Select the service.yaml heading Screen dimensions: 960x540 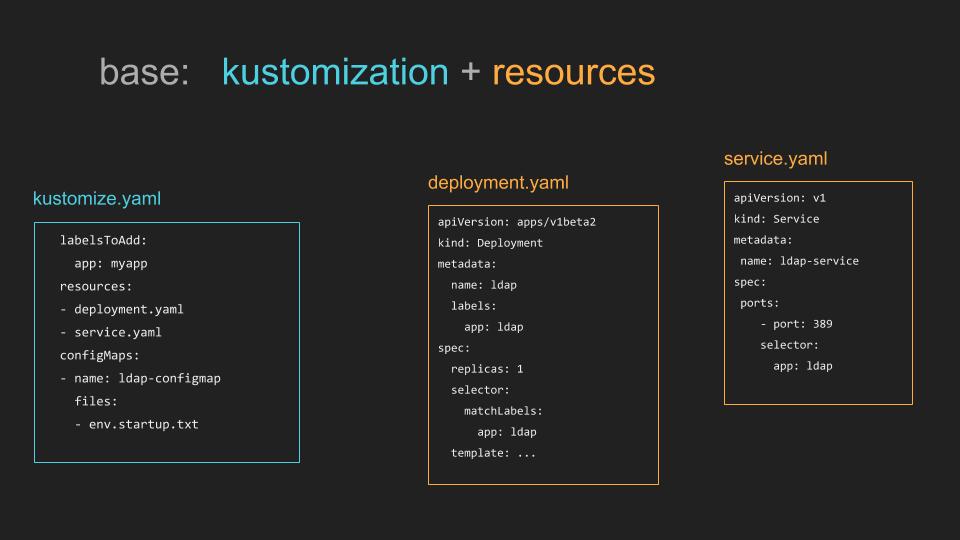point(775,159)
